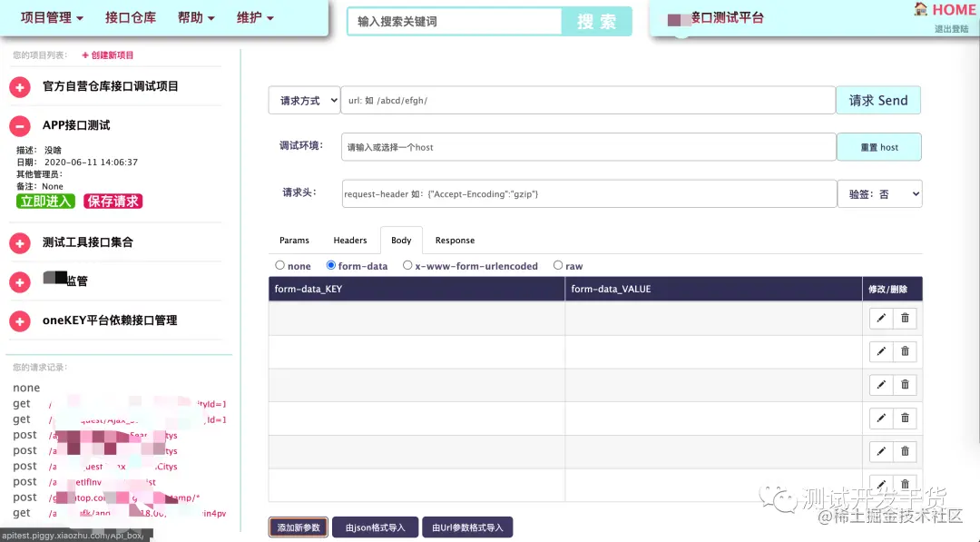This screenshot has height=542, width=980.
Task: Open the 维护 dropdown menu
Action: pyautogui.click(x=255, y=17)
